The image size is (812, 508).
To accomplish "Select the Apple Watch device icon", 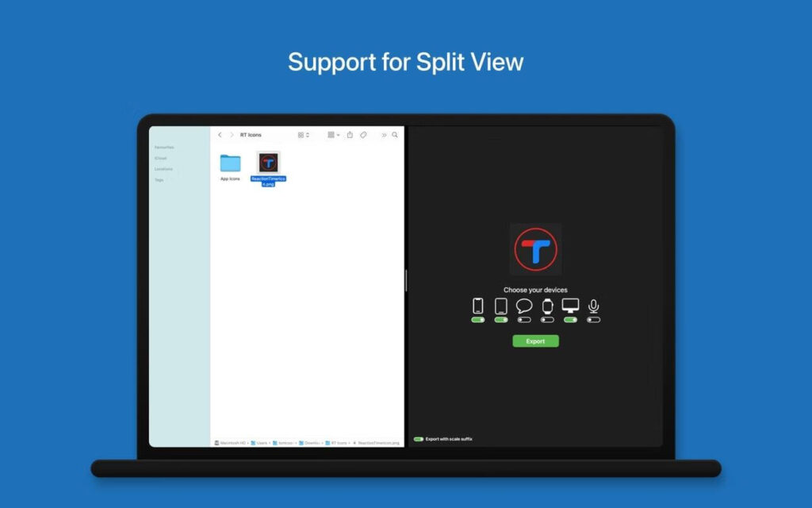I will 548,306.
